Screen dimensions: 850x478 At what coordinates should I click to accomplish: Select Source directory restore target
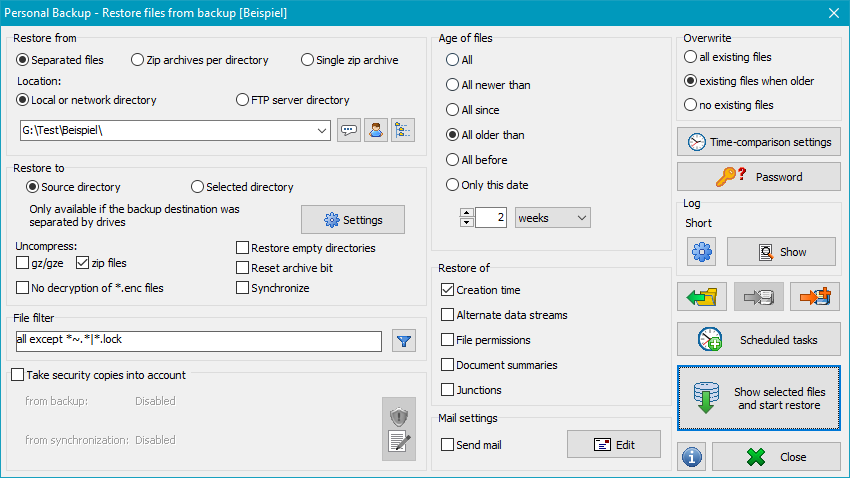coord(74,187)
